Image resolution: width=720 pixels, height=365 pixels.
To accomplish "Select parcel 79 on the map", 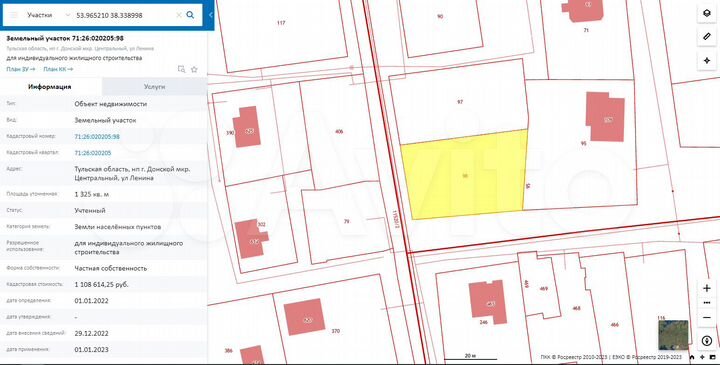I will point(346,221).
